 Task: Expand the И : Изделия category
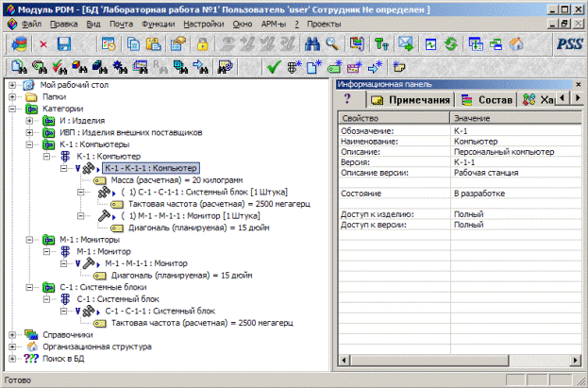[x=29, y=121]
